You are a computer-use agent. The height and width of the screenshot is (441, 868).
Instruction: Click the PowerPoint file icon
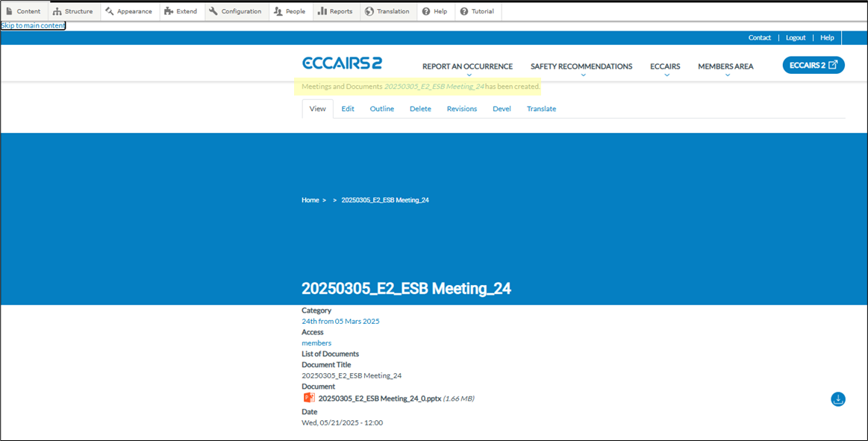[308, 398]
